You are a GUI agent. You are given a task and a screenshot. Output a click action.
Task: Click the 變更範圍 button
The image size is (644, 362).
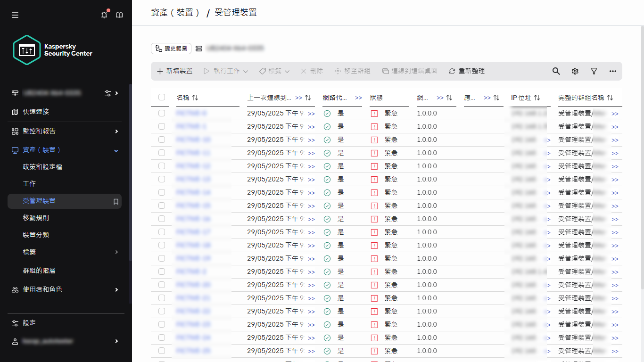[171, 48]
